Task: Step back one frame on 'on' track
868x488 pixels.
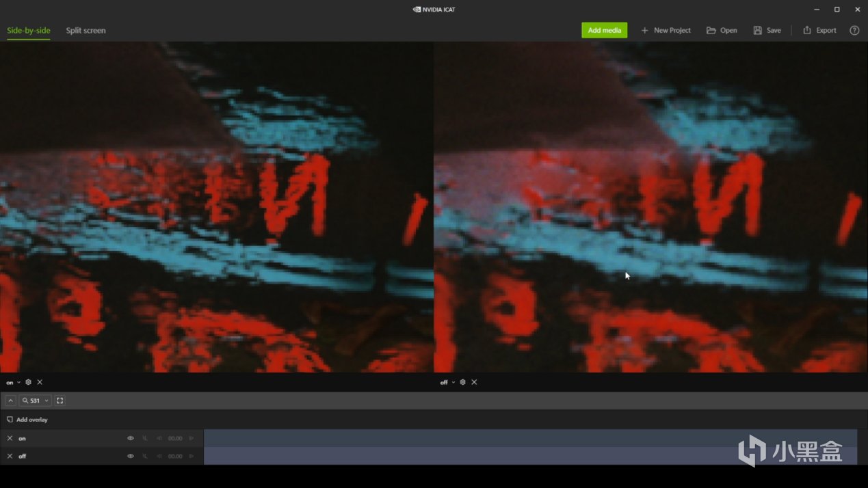Action: pos(159,438)
